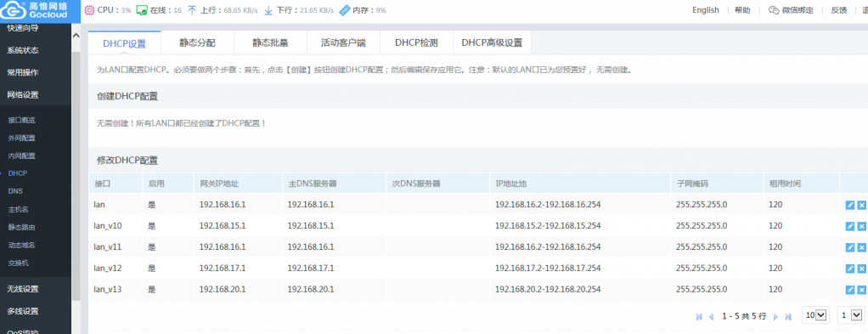
Task: Switch language to English
Action: pos(705,10)
